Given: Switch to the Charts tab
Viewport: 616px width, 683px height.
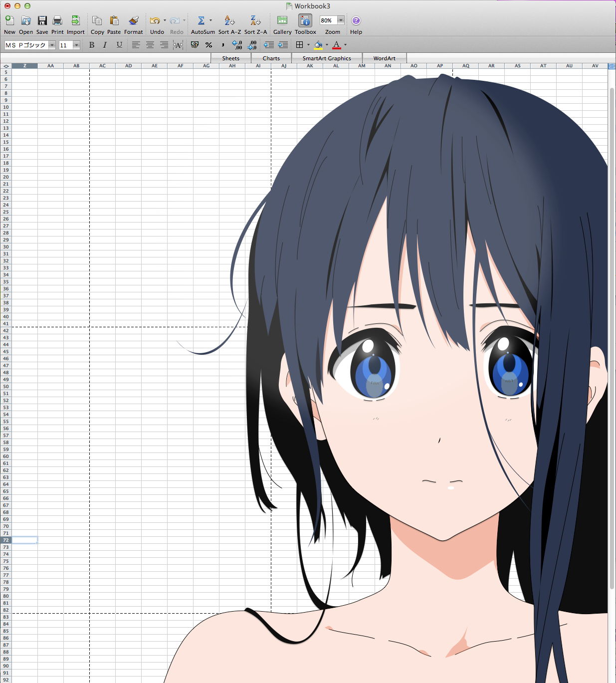Looking at the screenshot, I should pos(271,58).
